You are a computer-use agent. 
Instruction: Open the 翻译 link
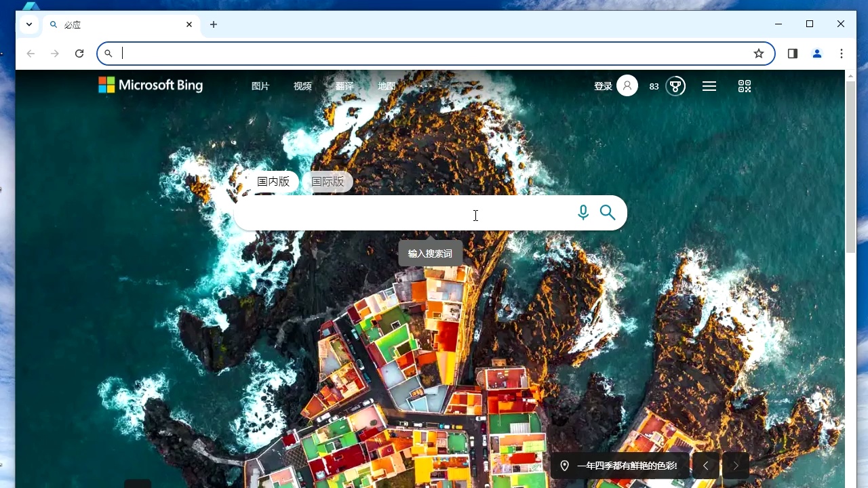point(345,86)
